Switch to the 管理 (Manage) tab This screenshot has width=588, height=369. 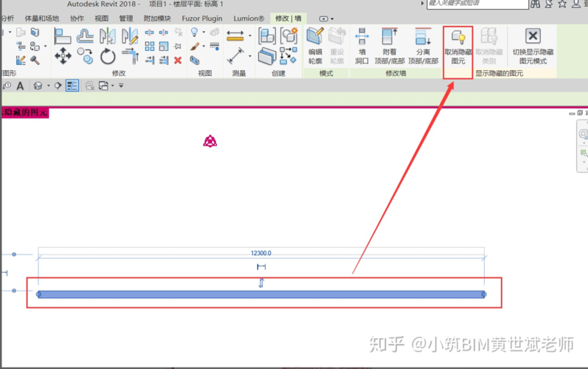(126, 18)
